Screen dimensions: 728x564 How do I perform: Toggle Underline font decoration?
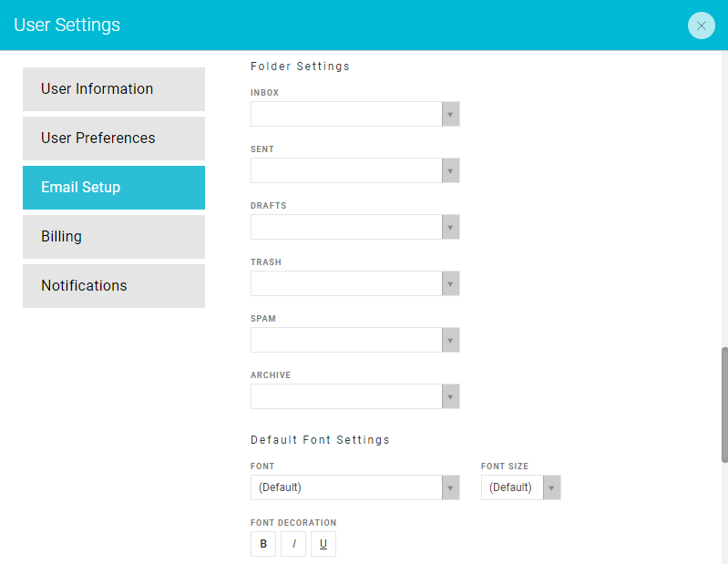tap(323, 544)
